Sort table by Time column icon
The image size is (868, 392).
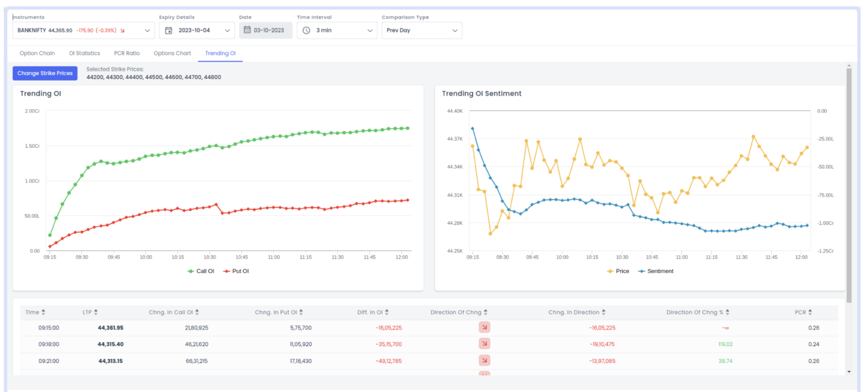pos(44,313)
